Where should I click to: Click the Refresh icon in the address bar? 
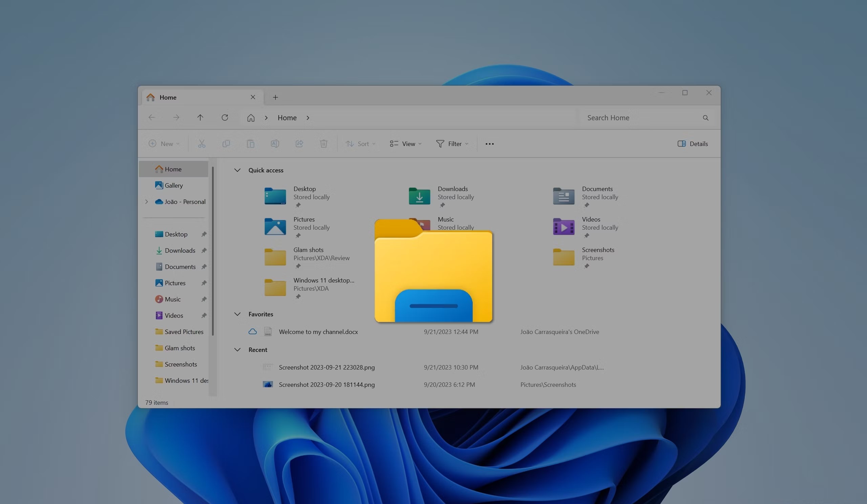(x=225, y=117)
